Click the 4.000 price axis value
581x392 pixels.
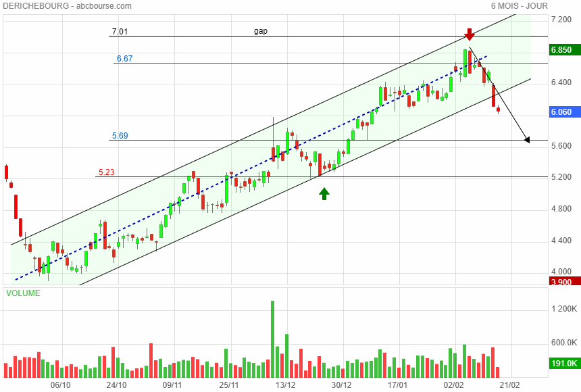561,272
